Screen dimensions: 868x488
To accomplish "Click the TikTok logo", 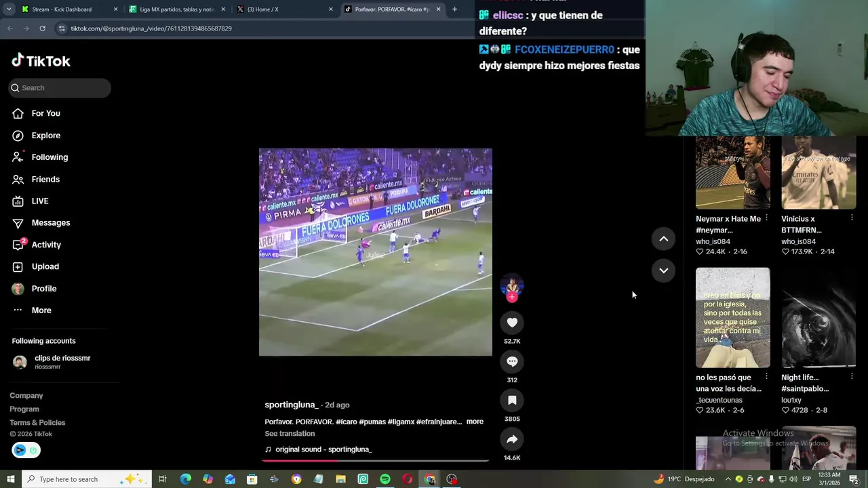I will pos(41,61).
